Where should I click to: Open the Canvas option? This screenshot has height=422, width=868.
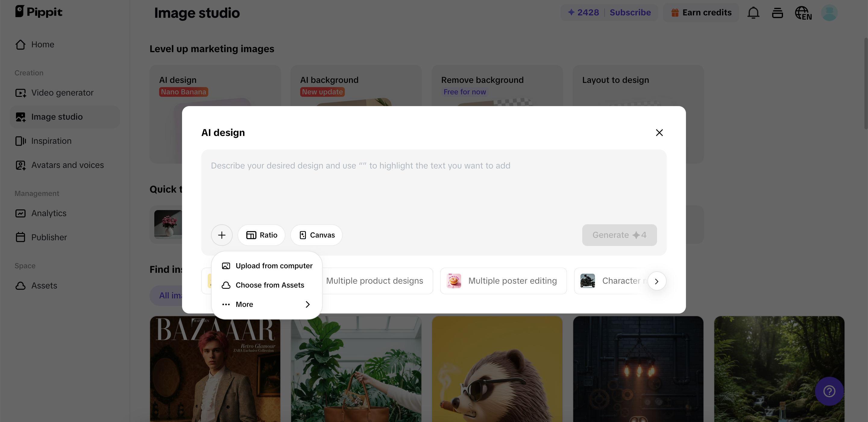(316, 235)
